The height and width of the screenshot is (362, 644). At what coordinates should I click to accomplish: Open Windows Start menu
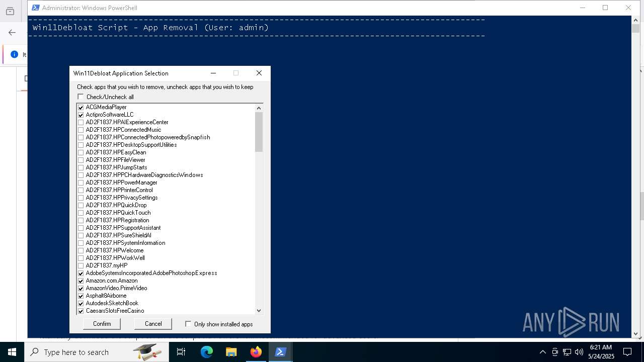[12, 352]
